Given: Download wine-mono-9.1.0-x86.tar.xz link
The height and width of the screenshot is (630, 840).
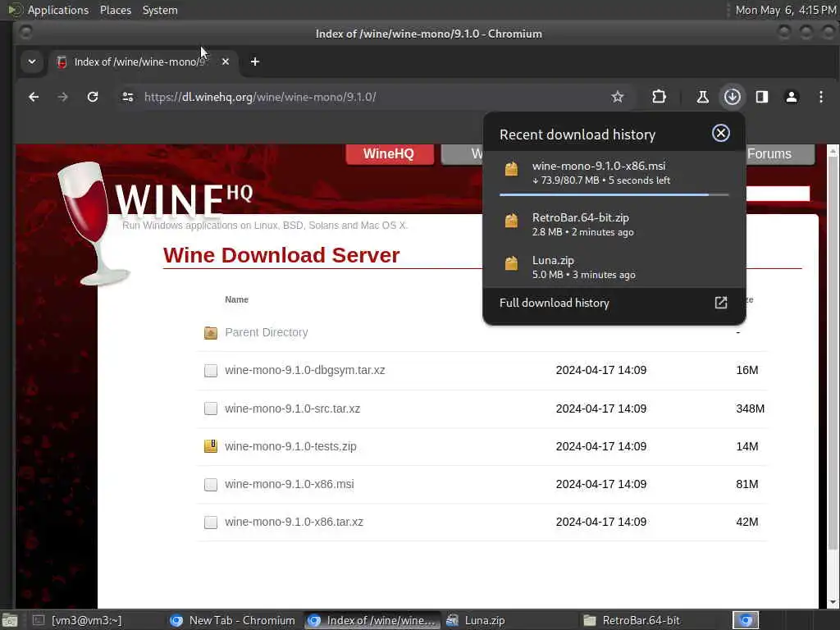Looking at the screenshot, I should click(294, 522).
